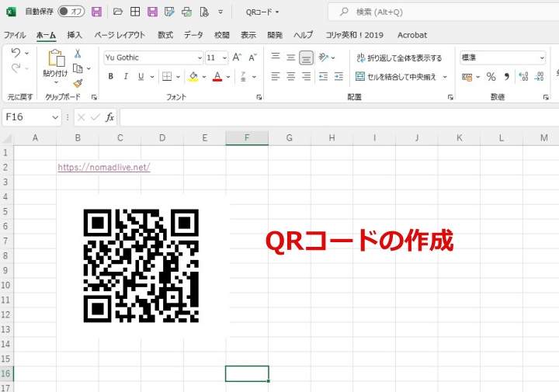Click the increase font size icon
The width and height of the screenshot is (559, 392).
(x=237, y=57)
